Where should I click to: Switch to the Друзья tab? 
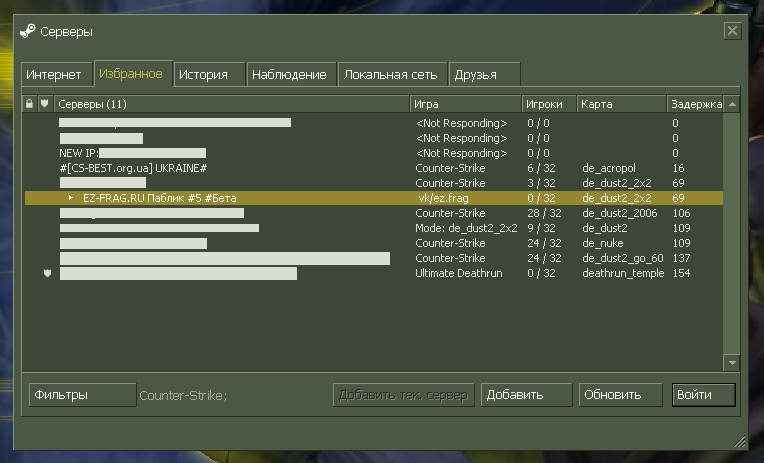484,75
